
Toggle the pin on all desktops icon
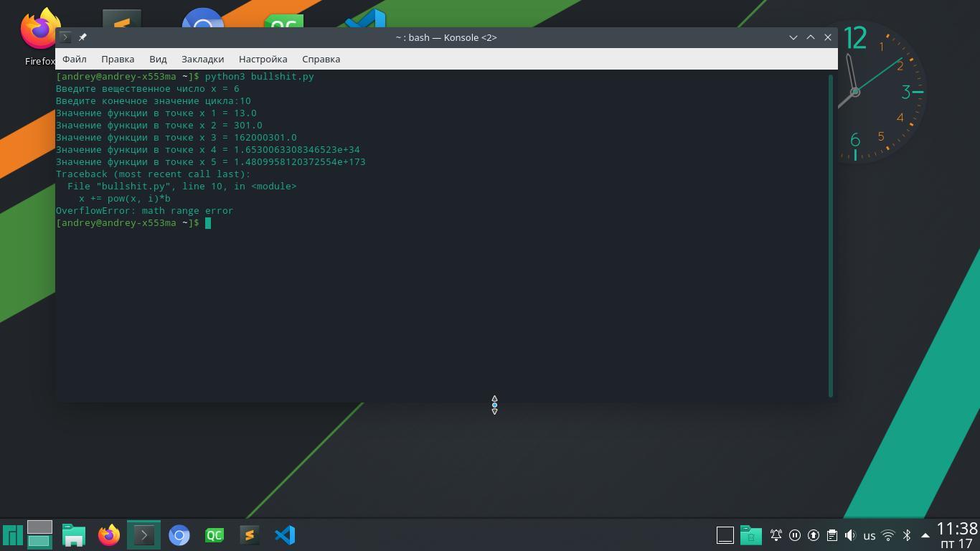point(83,37)
